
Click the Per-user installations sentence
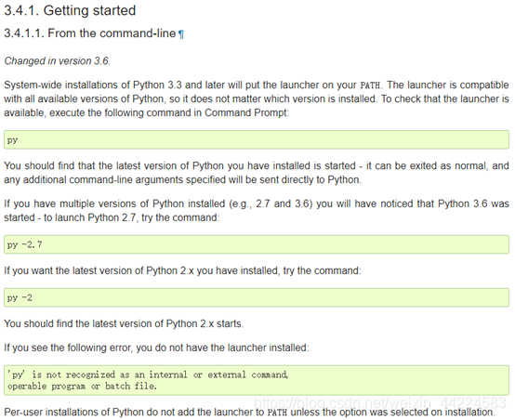tap(249, 413)
